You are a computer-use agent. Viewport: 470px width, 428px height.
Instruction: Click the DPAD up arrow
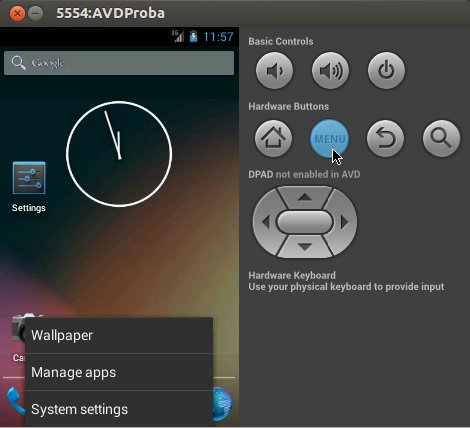pyautogui.click(x=305, y=197)
